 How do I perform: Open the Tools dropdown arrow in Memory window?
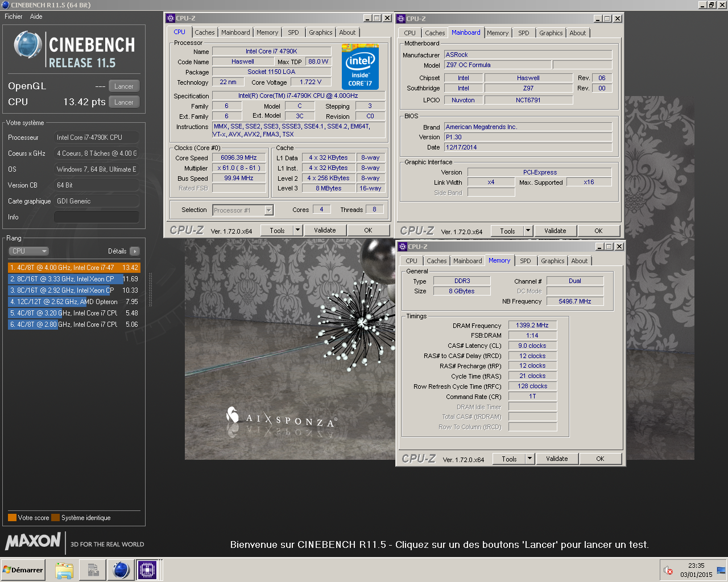(530, 459)
